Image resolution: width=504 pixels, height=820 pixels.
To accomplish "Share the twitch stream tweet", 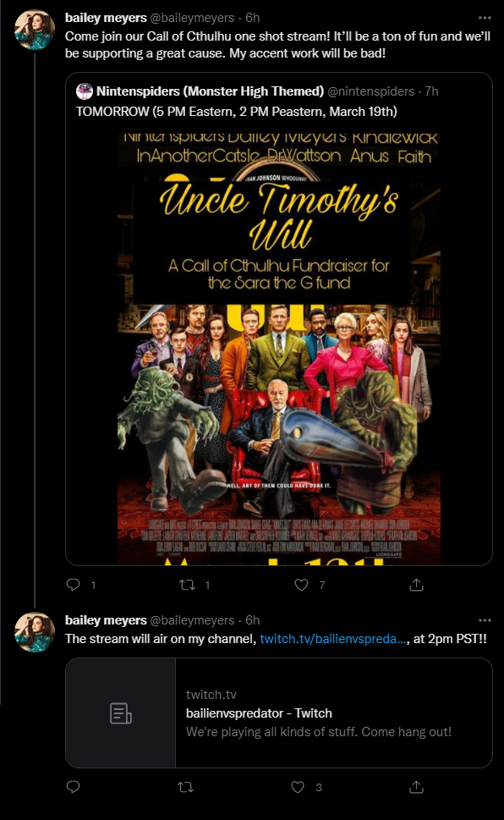I will click(x=416, y=786).
